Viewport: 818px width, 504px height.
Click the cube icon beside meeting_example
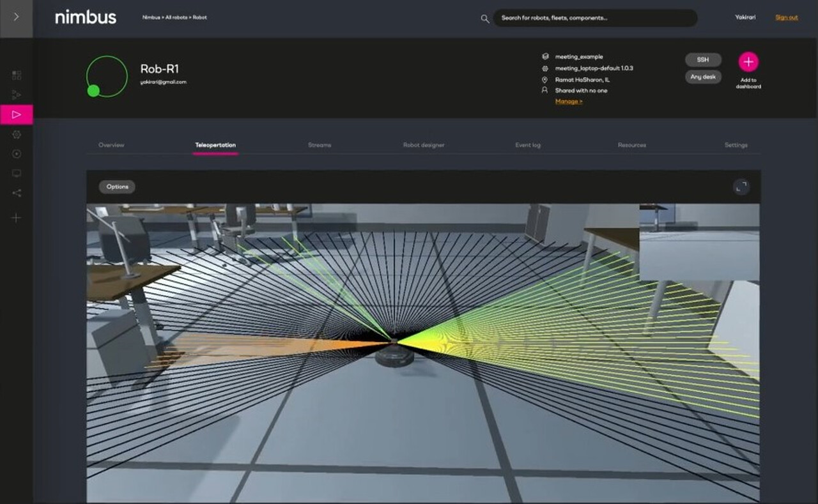coord(544,56)
